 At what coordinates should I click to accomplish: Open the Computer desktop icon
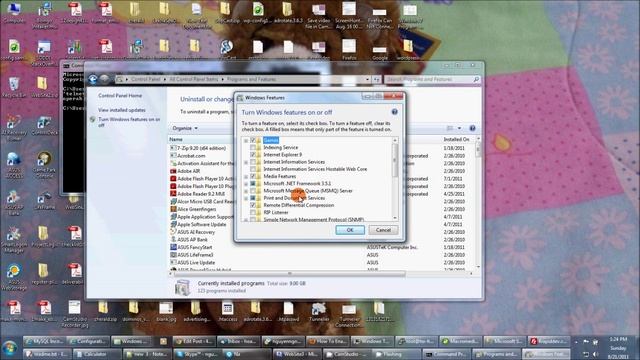coord(14,13)
